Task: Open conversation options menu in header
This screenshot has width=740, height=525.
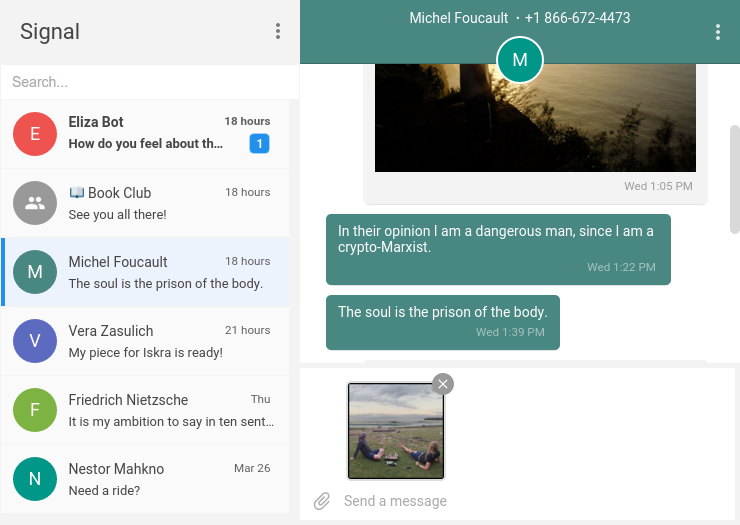Action: [718, 32]
